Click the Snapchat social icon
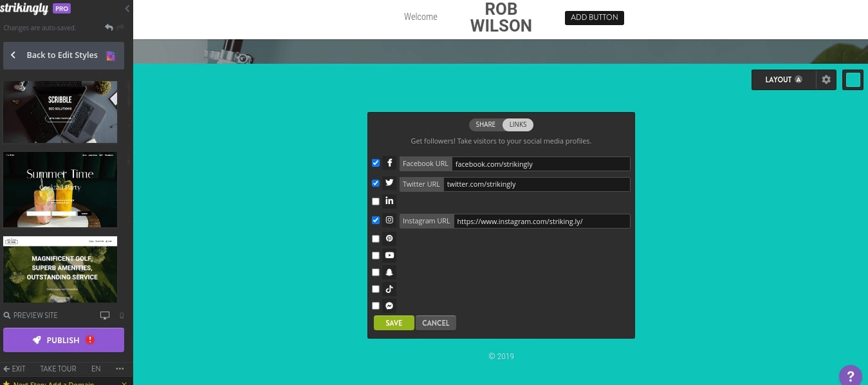Screen dimensions: 868x385 point(389,272)
